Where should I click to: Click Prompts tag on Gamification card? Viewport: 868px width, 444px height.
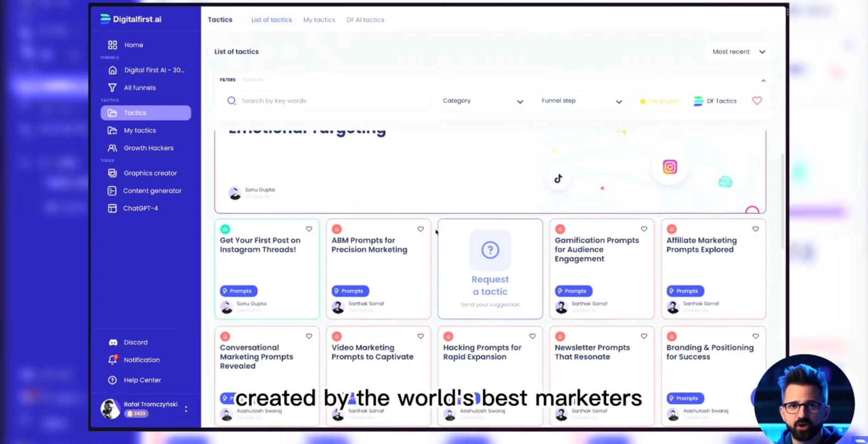(573, 291)
